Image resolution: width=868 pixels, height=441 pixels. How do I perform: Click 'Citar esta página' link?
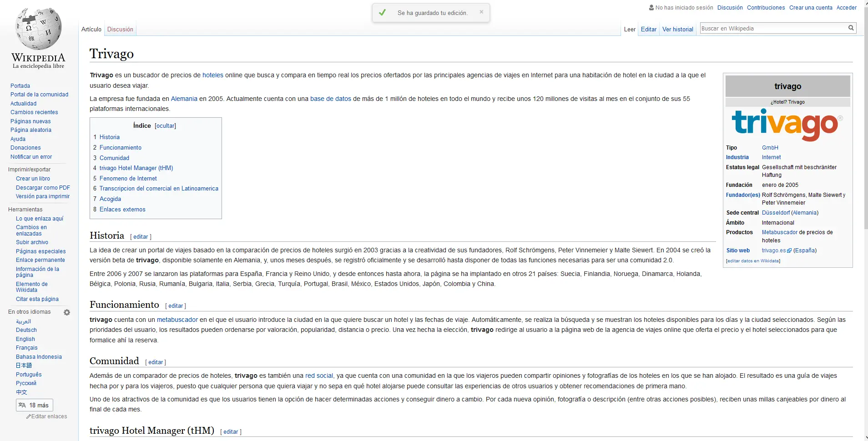coord(37,299)
